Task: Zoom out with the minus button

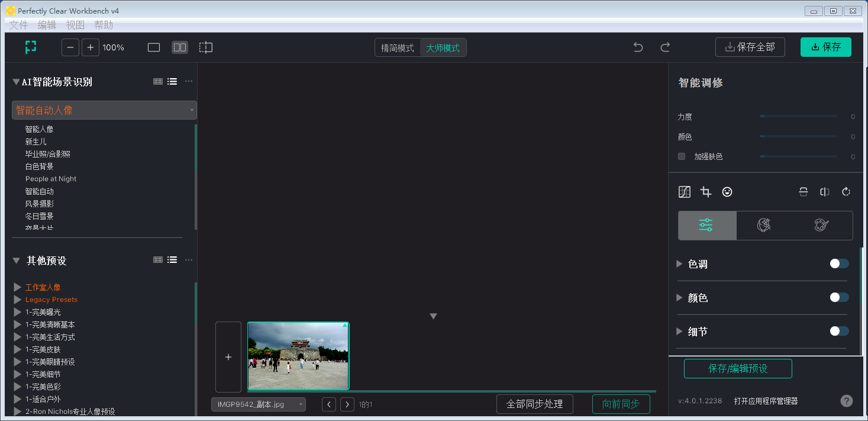Action: point(70,47)
